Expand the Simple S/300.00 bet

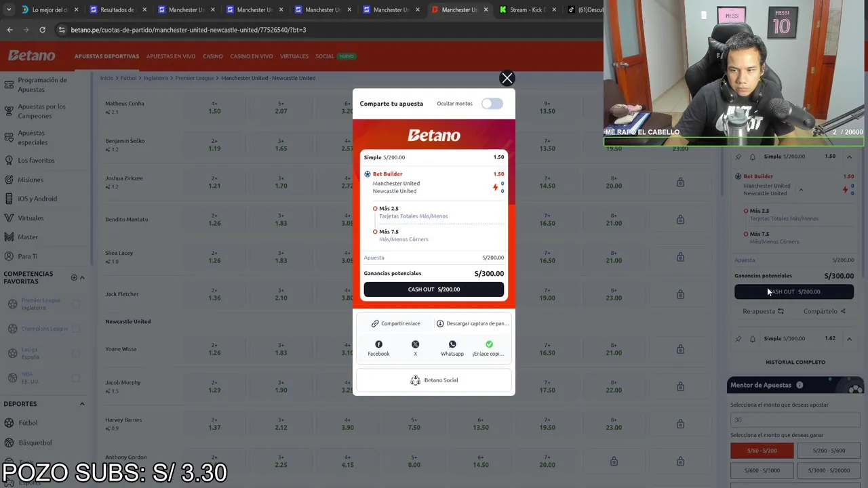(849, 338)
